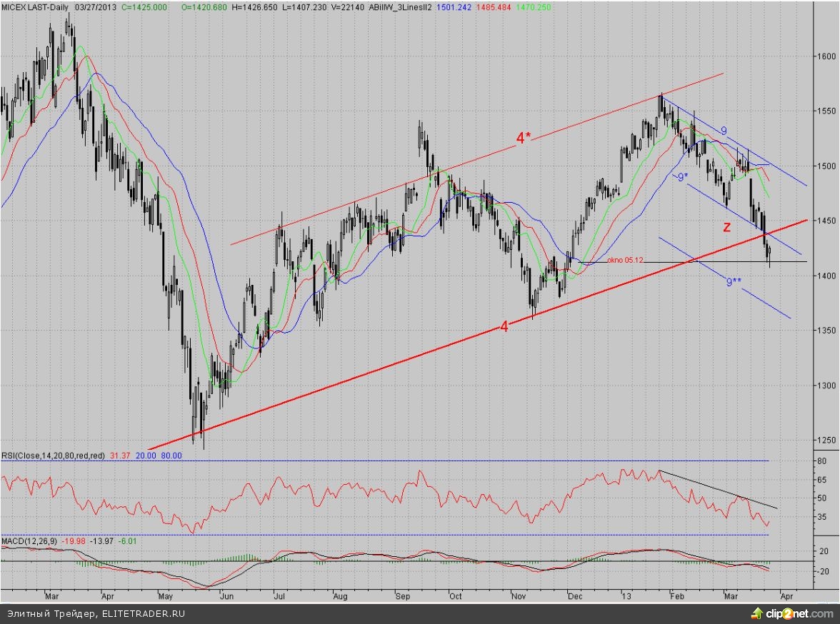
Task: Click the '13 year marker on time axis
Action: (626, 595)
